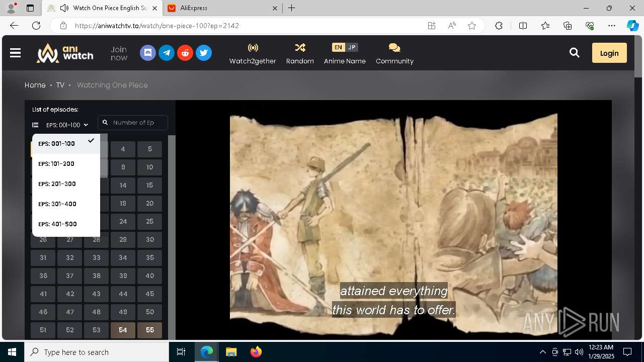Switch to the AliExpress tab
This screenshot has height=362, width=644.
[223, 8]
